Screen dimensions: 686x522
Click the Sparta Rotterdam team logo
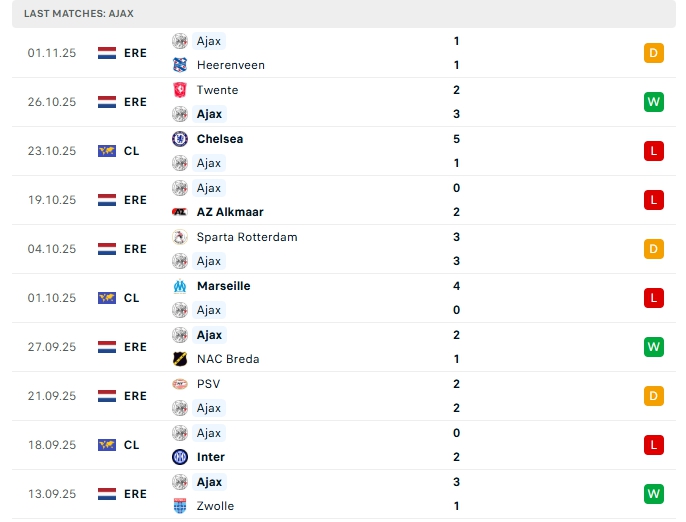click(x=180, y=237)
